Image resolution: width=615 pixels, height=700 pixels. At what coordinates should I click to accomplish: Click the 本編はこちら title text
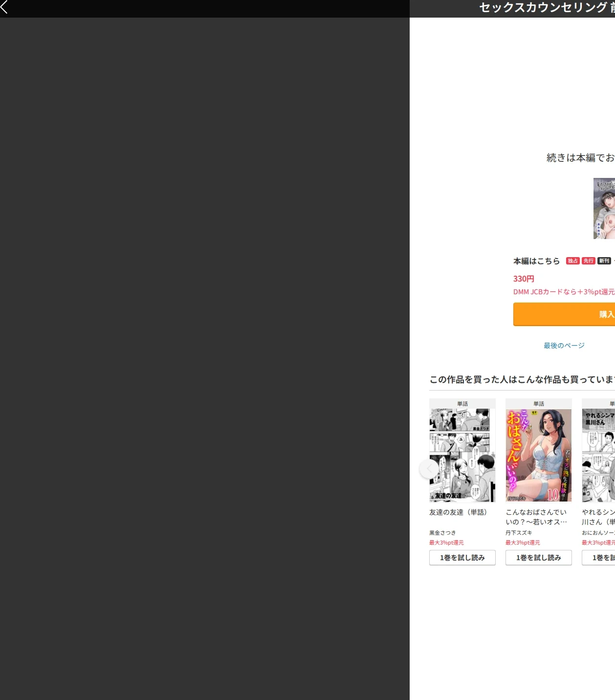536,261
